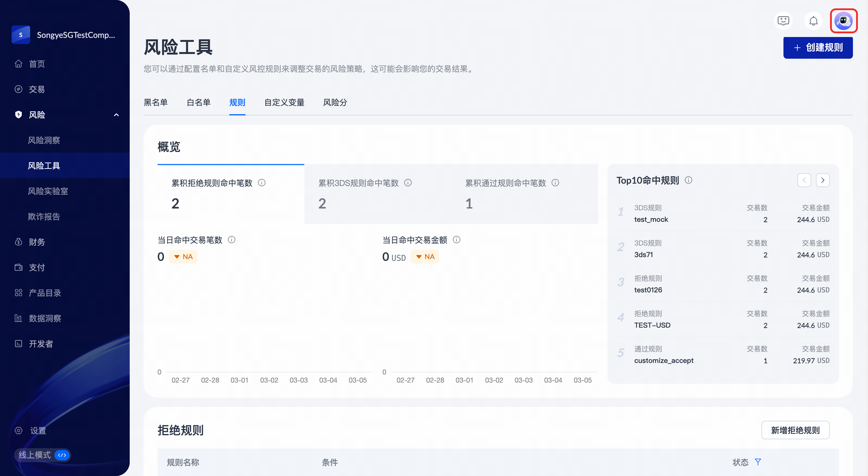The height and width of the screenshot is (476, 868).
Task: Open 设置 from the sidebar bottom
Action: coord(38,431)
